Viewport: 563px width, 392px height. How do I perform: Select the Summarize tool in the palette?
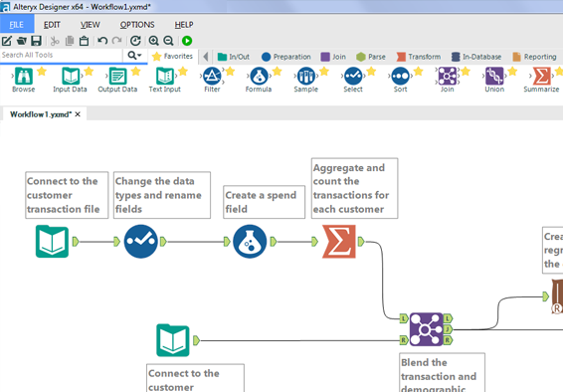tap(541, 80)
